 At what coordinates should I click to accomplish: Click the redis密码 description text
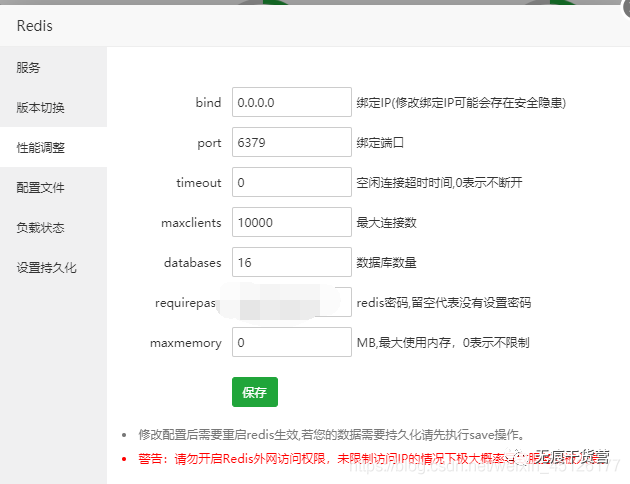pyautogui.click(x=444, y=302)
